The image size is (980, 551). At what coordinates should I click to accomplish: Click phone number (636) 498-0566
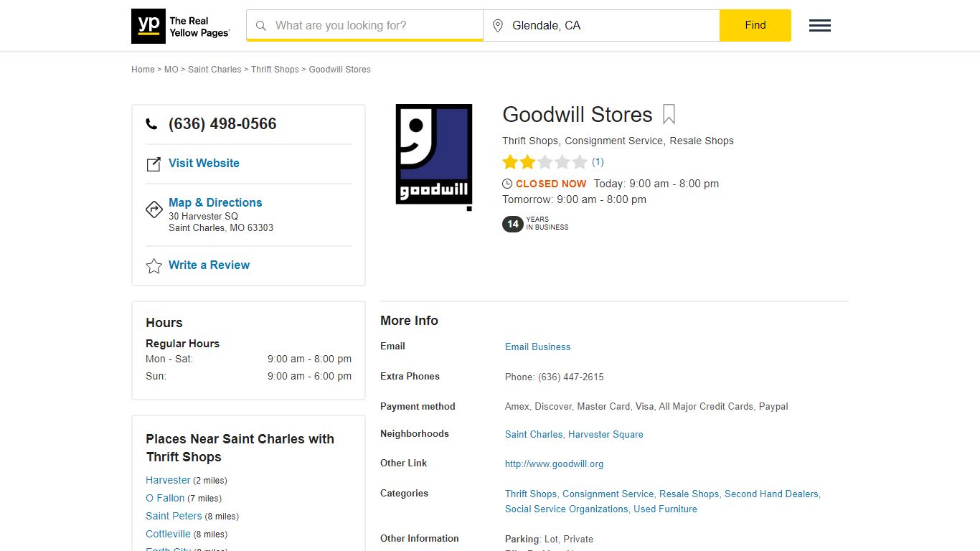[x=222, y=123]
